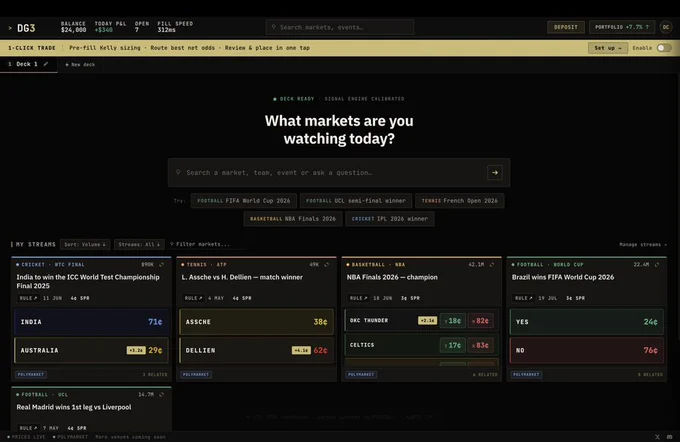Buy AUSTRALIA at 29¢

pyautogui.click(x=92, y=350)
